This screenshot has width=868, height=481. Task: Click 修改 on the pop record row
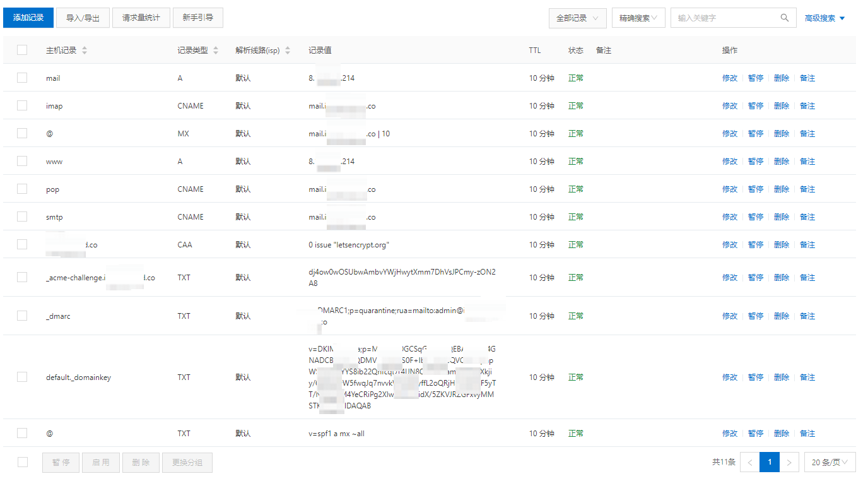[730, 189]
